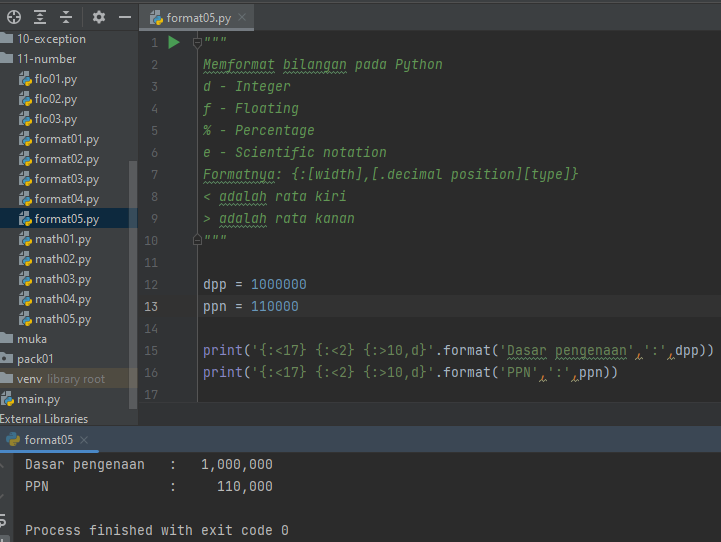Close the format05.py editor tab
This screenshot has width=721, height=542.
coord(242,17)
